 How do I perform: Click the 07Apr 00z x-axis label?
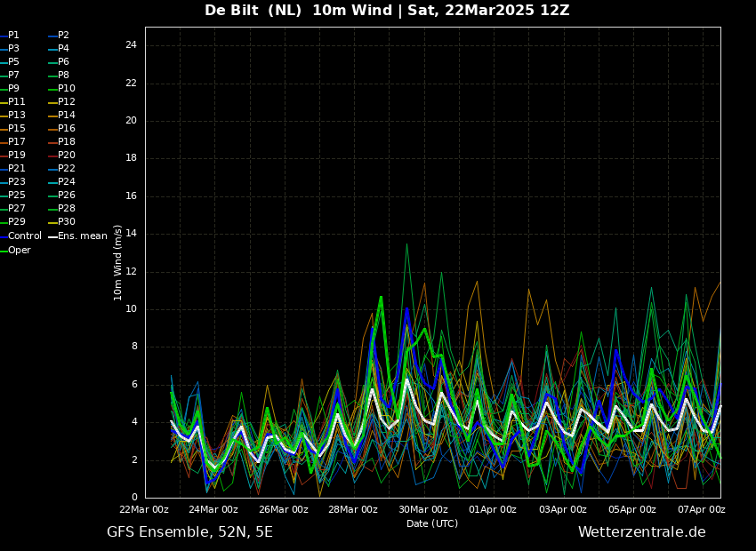coord(702,509)
